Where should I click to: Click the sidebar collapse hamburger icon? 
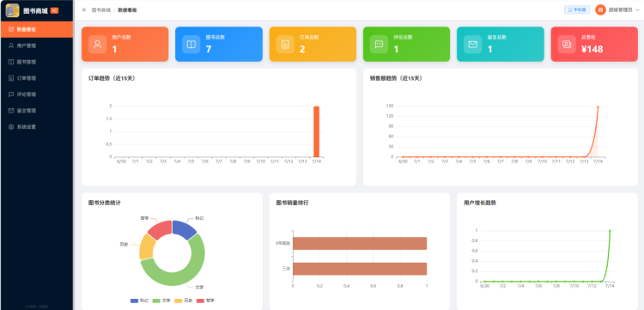[x=84, y=9]
